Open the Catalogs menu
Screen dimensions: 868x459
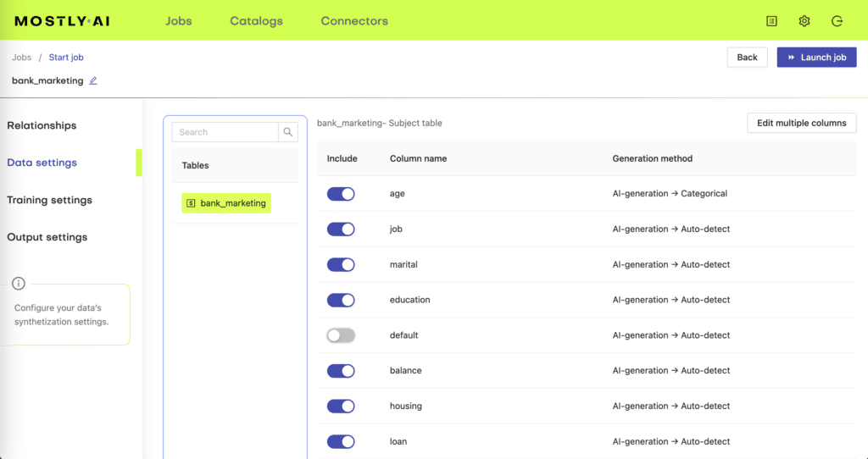256,21
